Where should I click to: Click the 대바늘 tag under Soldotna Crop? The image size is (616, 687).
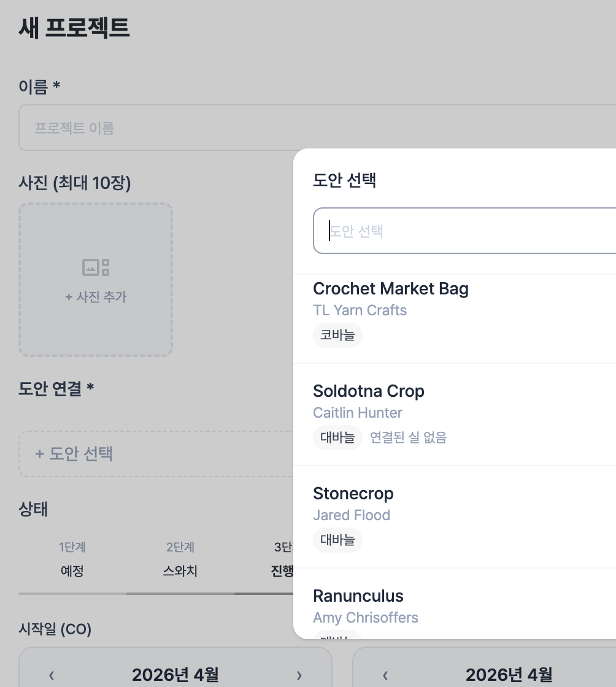point(337,438)
